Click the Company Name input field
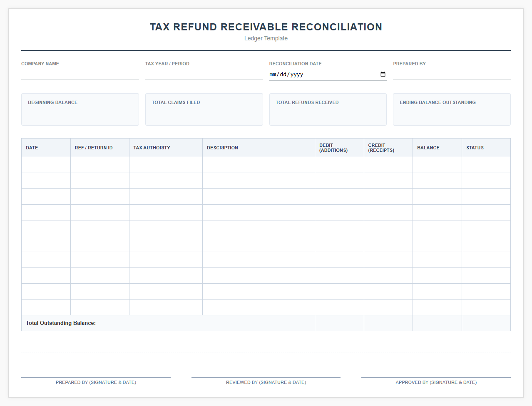The width and height of the screenshot is (532, 406). (x=80, y=74)
